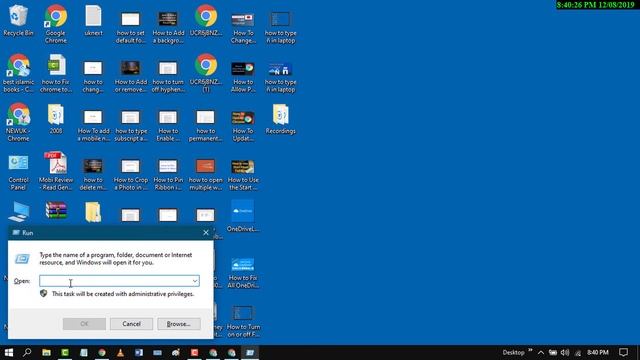Select the 'How to Allow P...' desktop file

(243, 76)
